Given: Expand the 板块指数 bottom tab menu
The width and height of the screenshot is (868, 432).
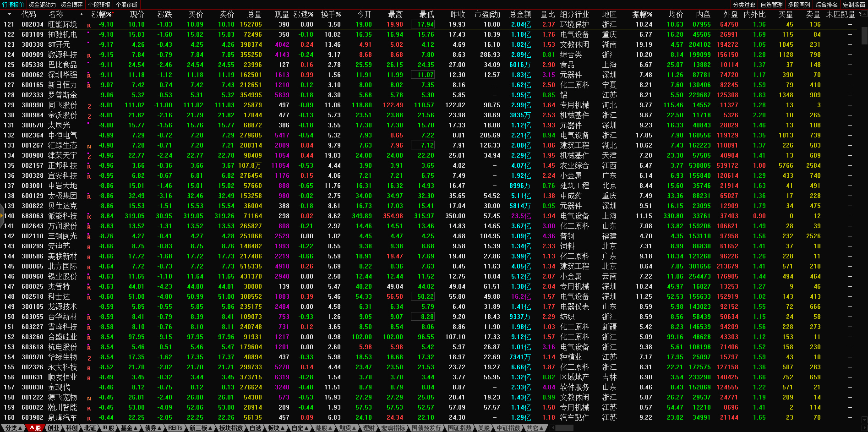Looking at the screenshot, I should (x=230, y=428).
